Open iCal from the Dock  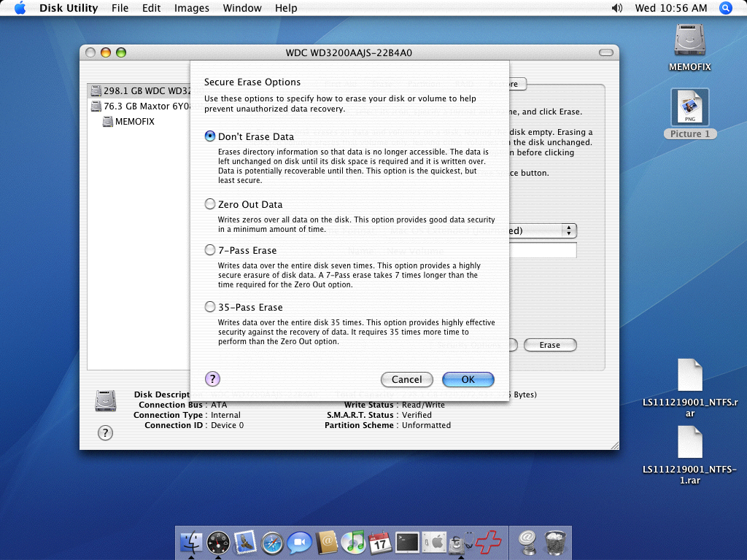[x=379, y=542]
